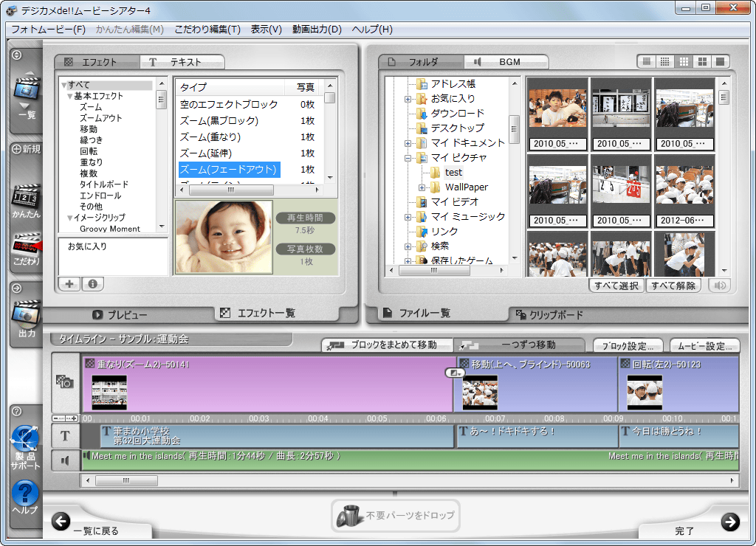Toggle 一つずつ移動 move mode
Screen dimensions: 756x546
point(520,345)
